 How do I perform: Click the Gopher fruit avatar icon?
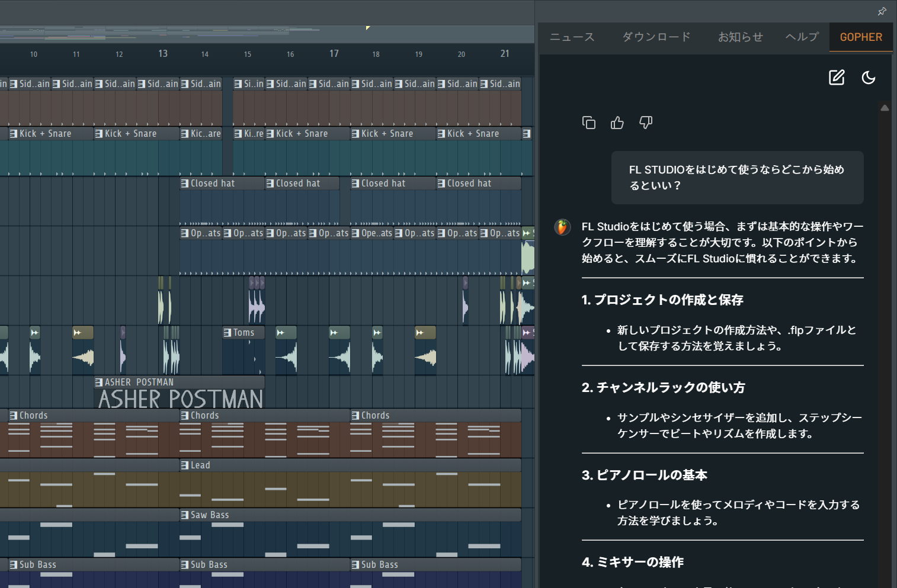562,227
